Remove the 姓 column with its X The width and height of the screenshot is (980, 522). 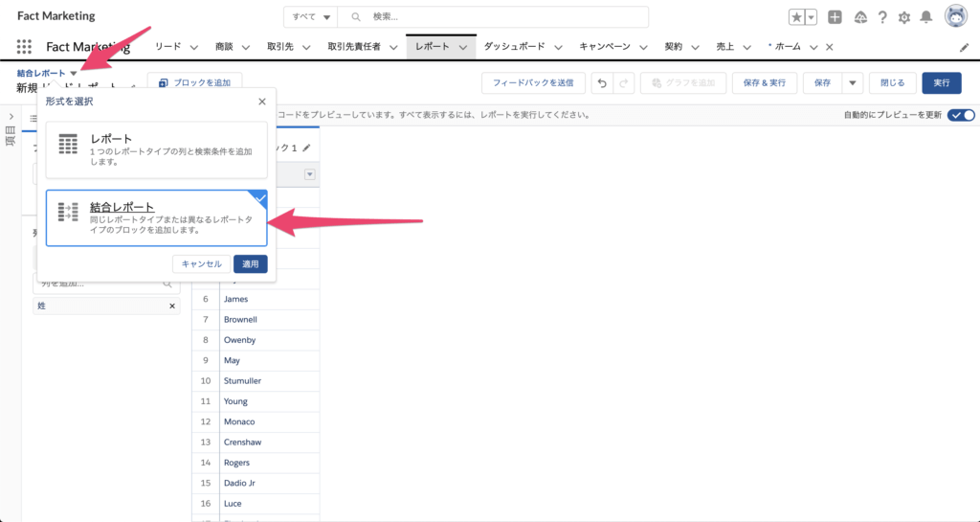click(172, 306)
